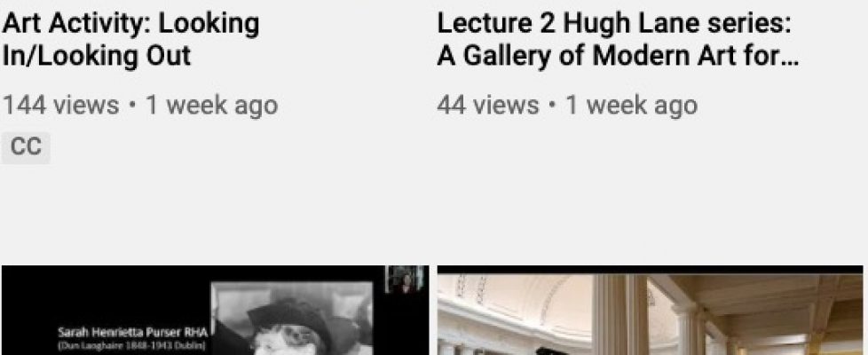Click the CC closed captions badge
The height and width of the screenshot is (355, 868).
point(26,148)
